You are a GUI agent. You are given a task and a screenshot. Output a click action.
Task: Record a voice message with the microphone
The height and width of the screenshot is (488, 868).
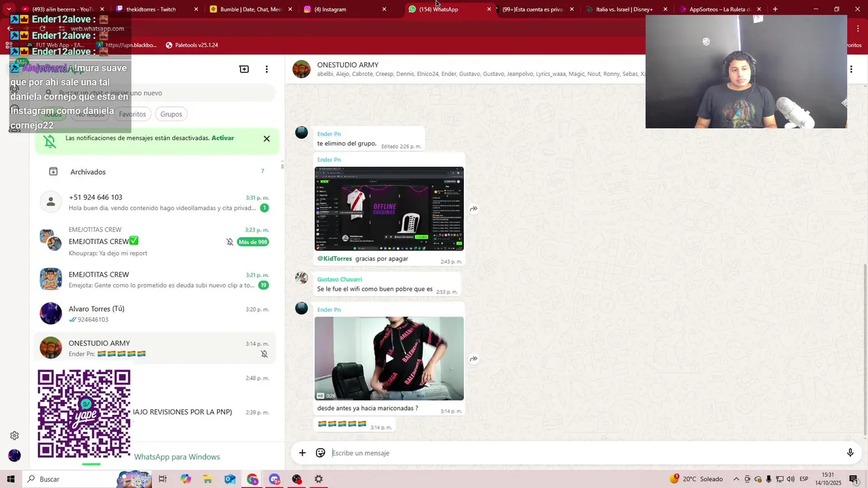point(850,453)
